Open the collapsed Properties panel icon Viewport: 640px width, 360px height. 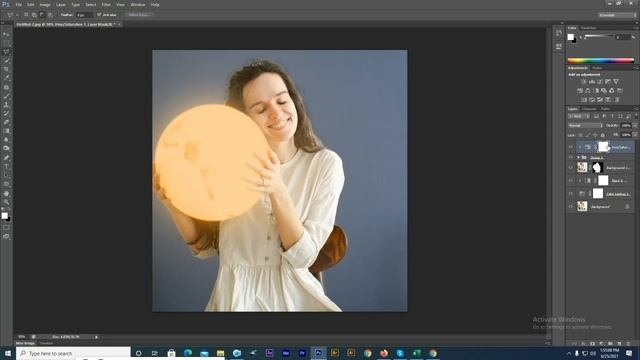pos(558,47)
